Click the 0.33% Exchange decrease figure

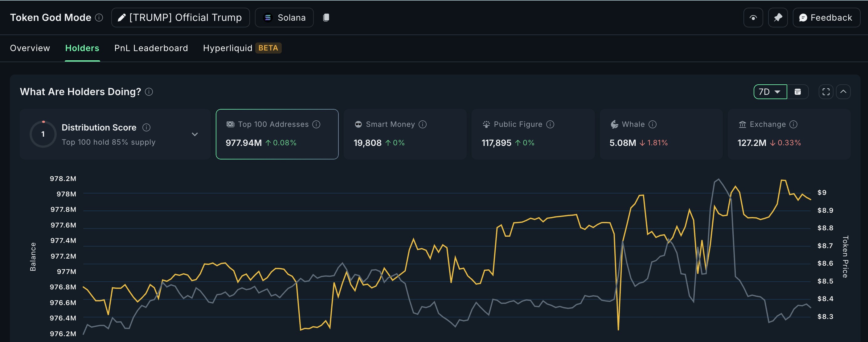pos(789,143)
